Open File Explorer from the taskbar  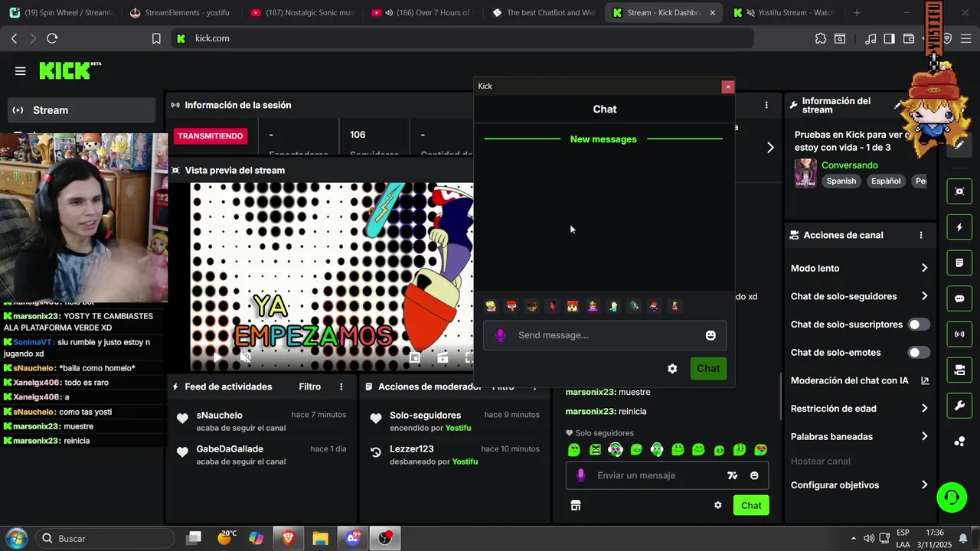click(x=320, y=539)
